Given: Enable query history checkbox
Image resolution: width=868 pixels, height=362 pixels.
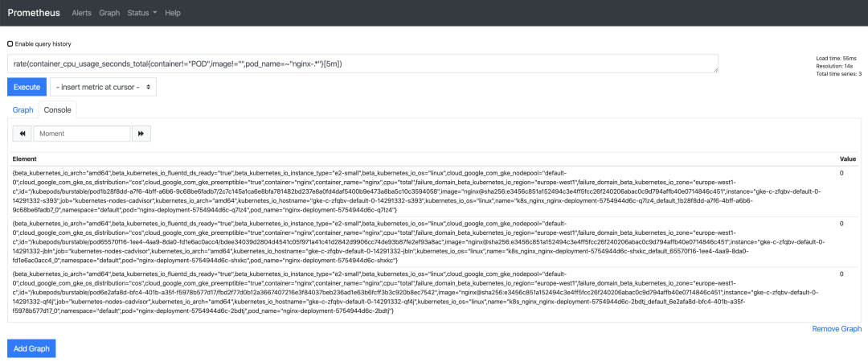Looking at the screenshot, I should coord(10,43).
